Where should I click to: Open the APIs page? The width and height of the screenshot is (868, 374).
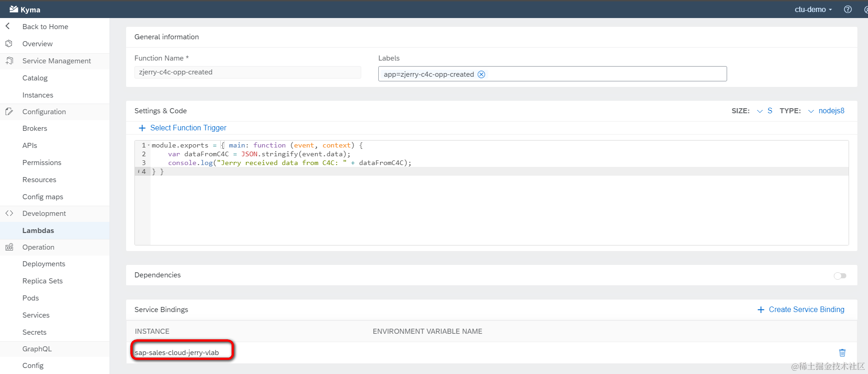30,145
